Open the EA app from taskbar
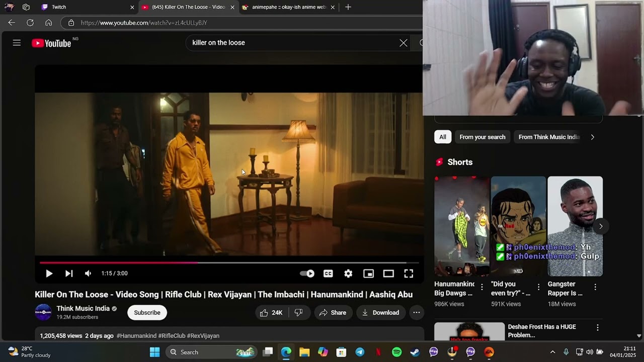 click(489, 352)
